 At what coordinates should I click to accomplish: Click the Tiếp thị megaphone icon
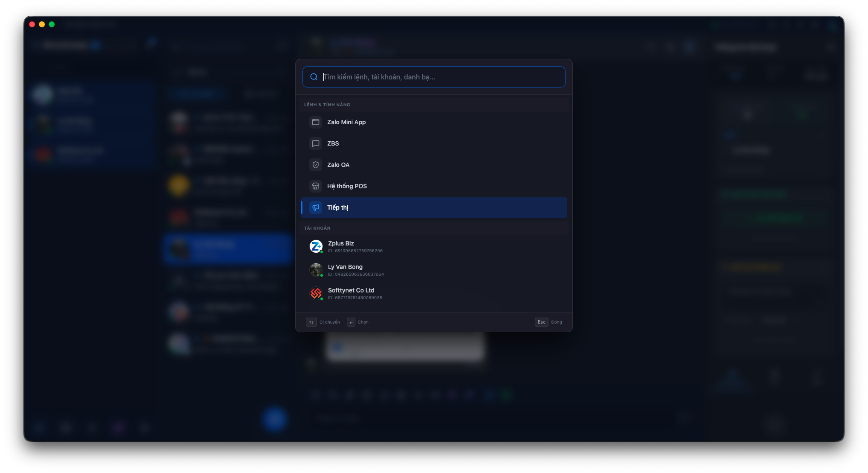pos(316,207)
